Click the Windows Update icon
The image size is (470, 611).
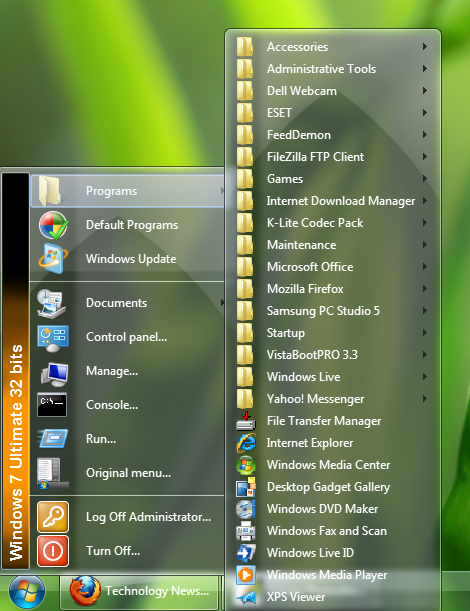click(x=53, y=259)
